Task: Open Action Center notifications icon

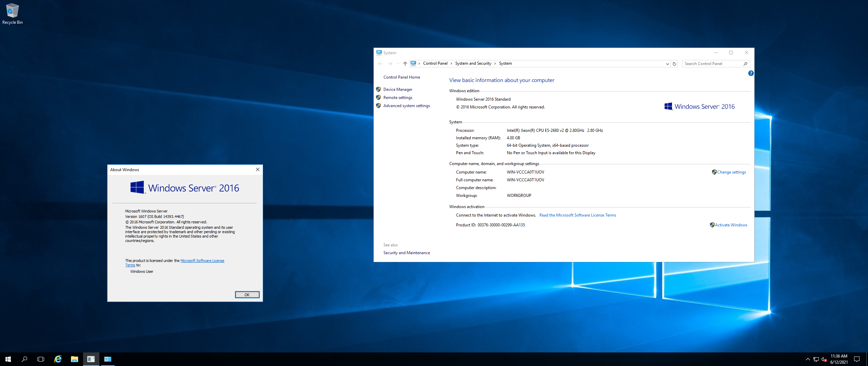Action: 857,359
